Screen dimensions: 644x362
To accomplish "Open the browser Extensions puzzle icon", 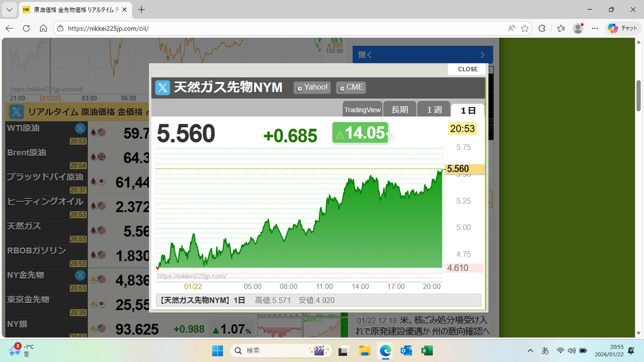I will (542, 29).
